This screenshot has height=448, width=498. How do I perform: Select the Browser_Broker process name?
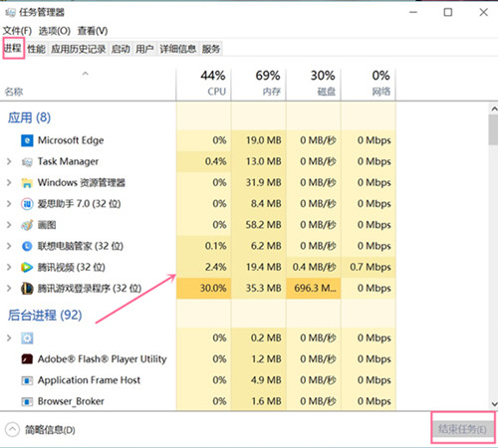point(71,401)
